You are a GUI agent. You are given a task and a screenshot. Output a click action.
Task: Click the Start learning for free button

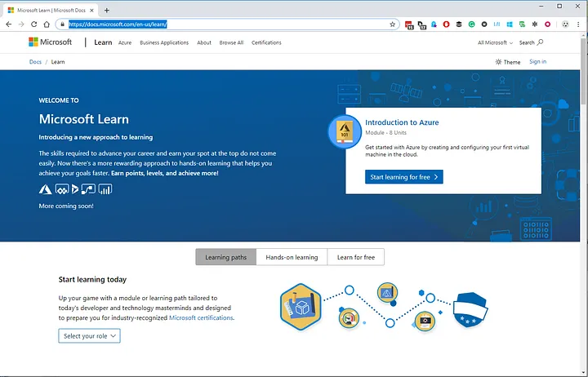404,177
